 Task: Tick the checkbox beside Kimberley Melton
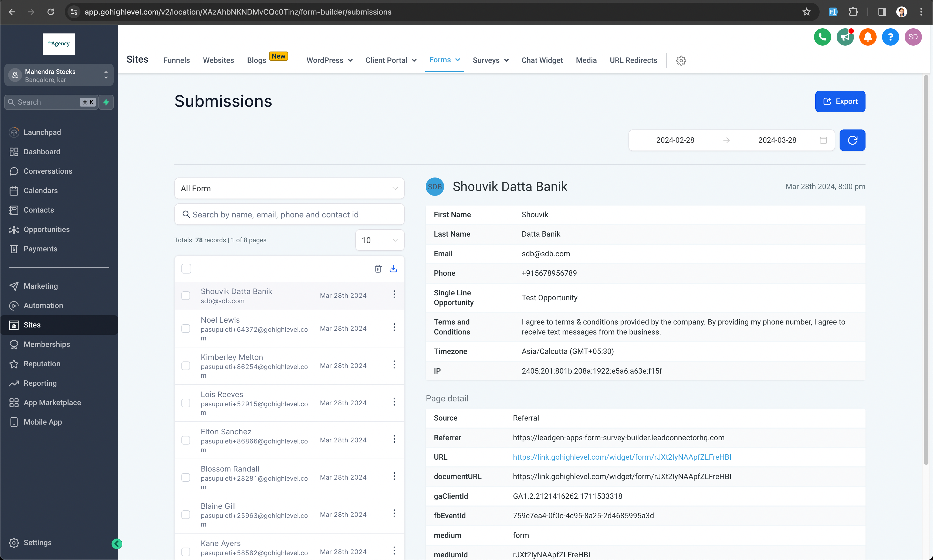(186, 366)
